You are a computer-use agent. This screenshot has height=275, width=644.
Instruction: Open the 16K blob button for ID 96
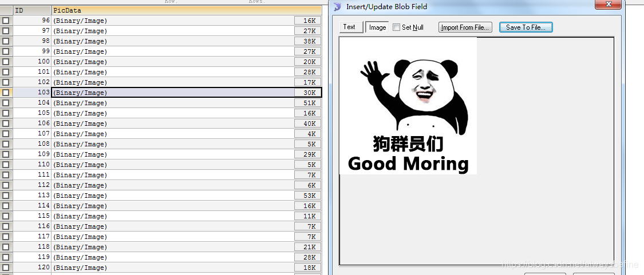click(x=307, y=21)
